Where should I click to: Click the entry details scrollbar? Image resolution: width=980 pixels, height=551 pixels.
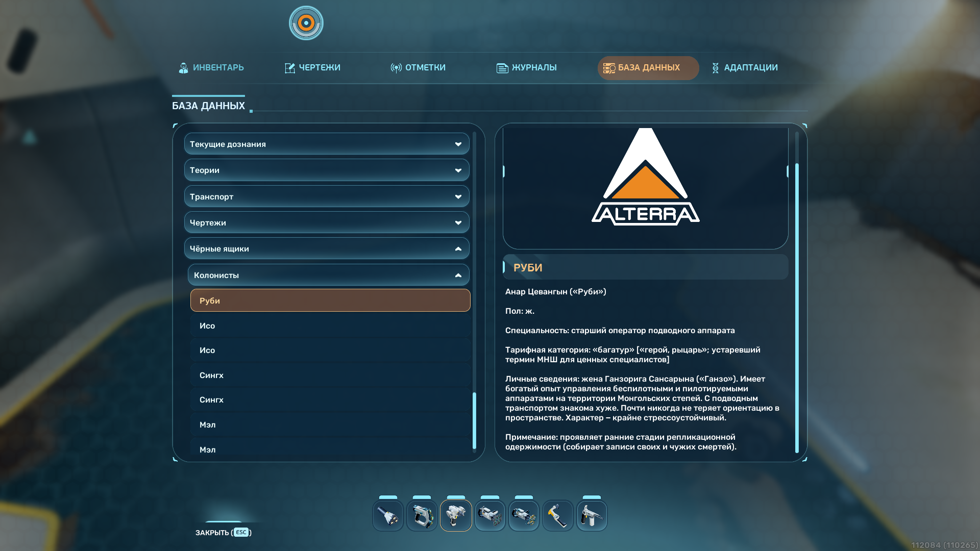click(x=797, y=308)
